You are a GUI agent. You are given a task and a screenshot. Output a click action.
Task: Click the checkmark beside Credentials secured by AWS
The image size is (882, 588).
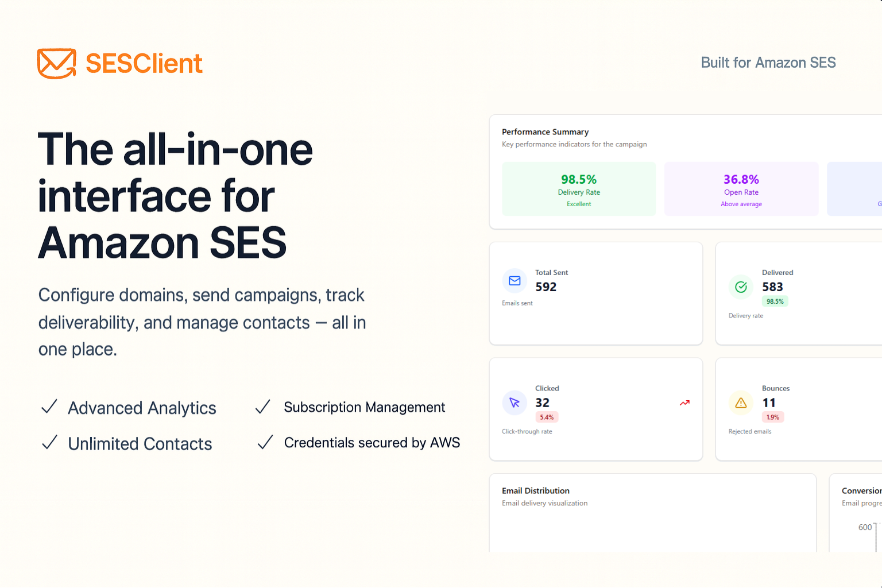click(265, 443)
